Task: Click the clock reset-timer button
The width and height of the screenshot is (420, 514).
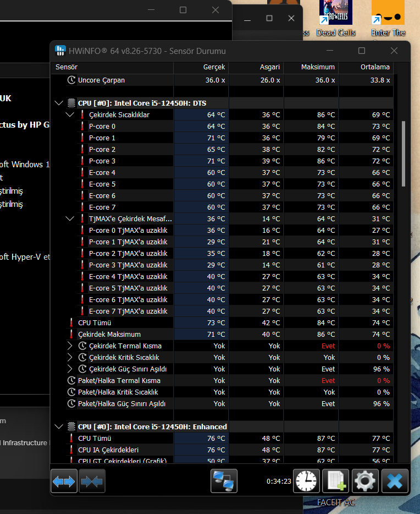Action: (x=306, y=481)
